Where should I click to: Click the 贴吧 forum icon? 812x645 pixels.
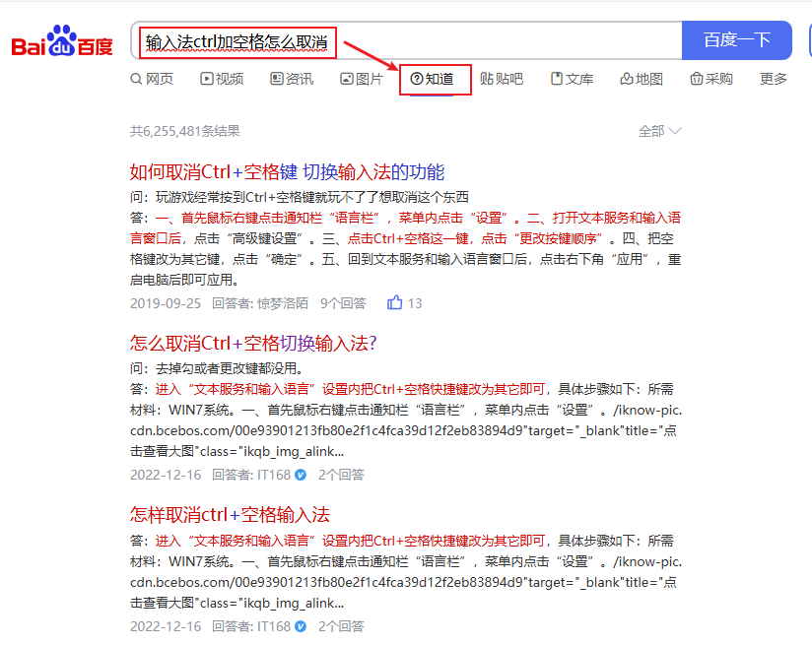pos(487,79)
